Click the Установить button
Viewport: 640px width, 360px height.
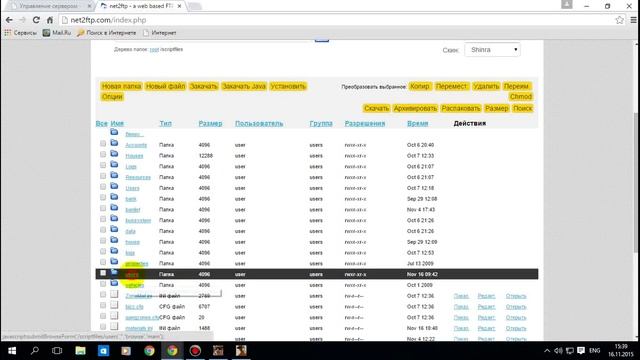click(x=288, y=86)
